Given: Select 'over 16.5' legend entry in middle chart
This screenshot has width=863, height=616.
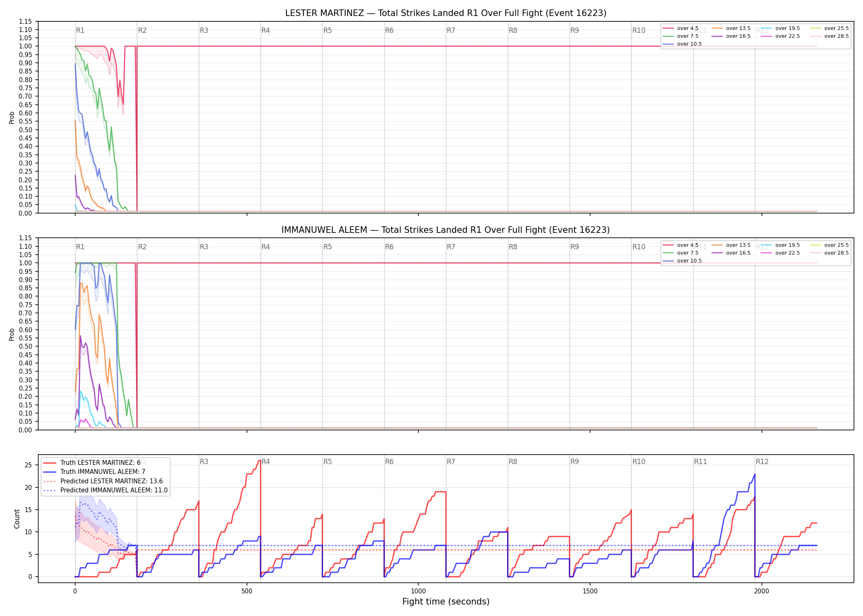Looking at the screenshot, I should tap(731, 253).
